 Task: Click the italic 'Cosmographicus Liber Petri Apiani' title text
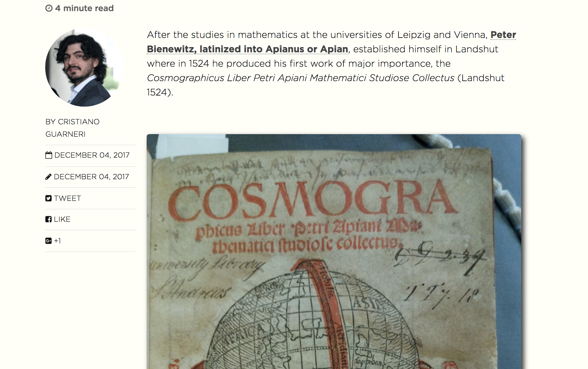(227, 78)
